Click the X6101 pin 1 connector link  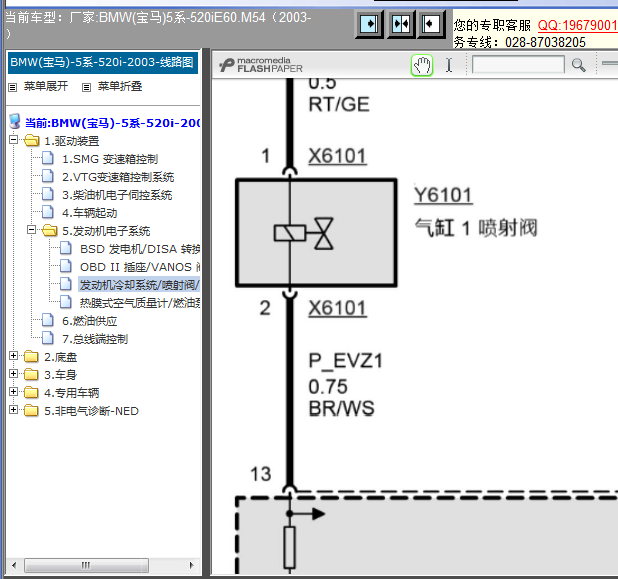[337, 156]
